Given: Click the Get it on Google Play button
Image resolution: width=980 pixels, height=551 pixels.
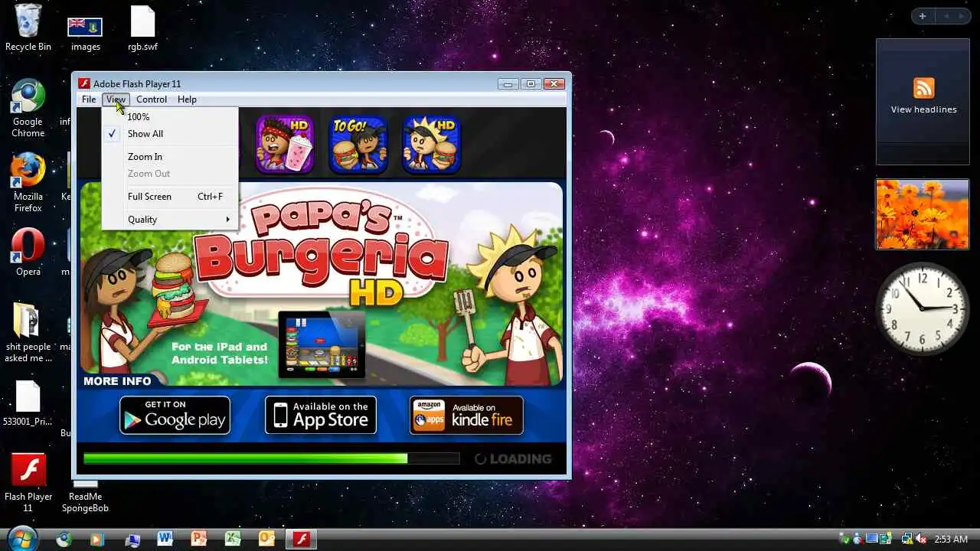Looking at the screenshot, I should click(175, 415).
